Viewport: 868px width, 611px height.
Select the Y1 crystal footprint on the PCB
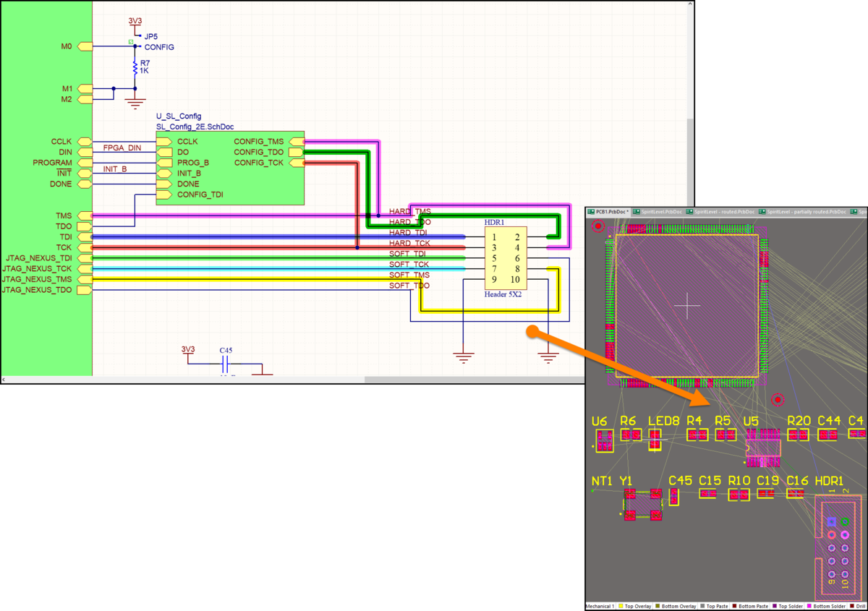(643, 505)
